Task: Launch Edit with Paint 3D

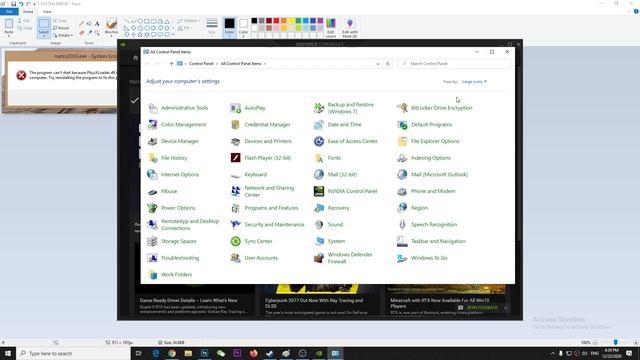Action: click(x=350, y=27)
